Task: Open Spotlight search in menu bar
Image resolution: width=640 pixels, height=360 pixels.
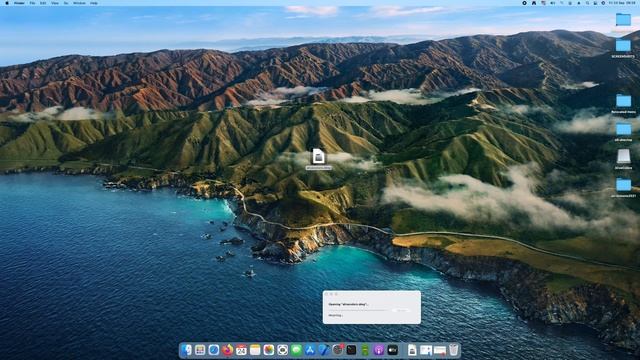Action: click(x=587, y=3)
